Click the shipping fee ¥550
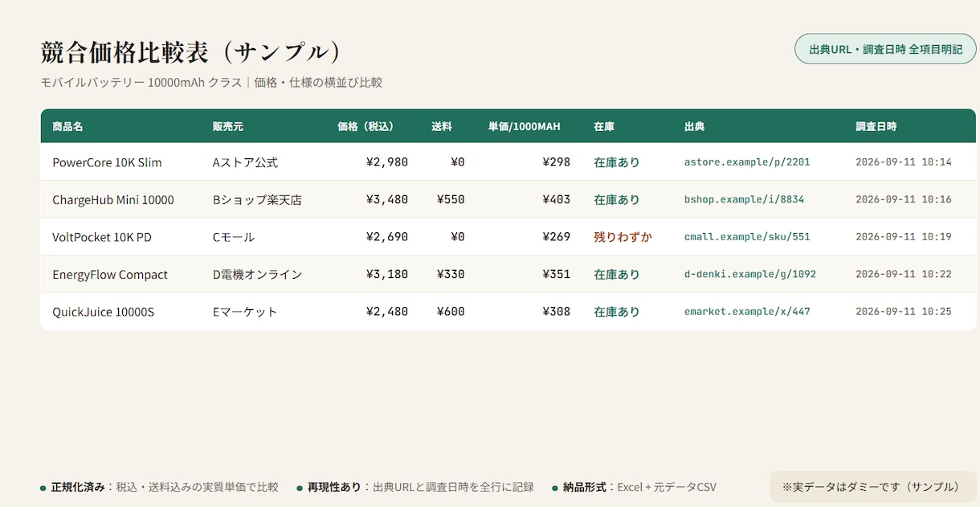The height and width of the screenshot is (507, 980). [451, 200]
